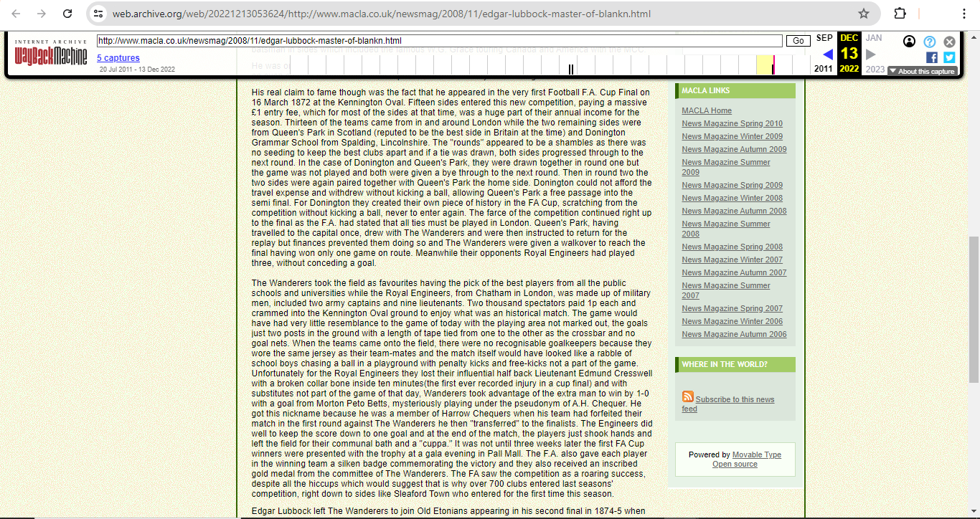Click the browser Back arrow
This screenshot has height=519, width=980.
[17, 14]
